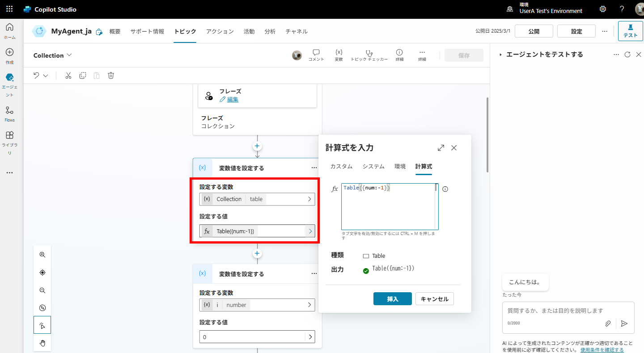Zoom in using the canvas magnifier icon

coord(42,254)
